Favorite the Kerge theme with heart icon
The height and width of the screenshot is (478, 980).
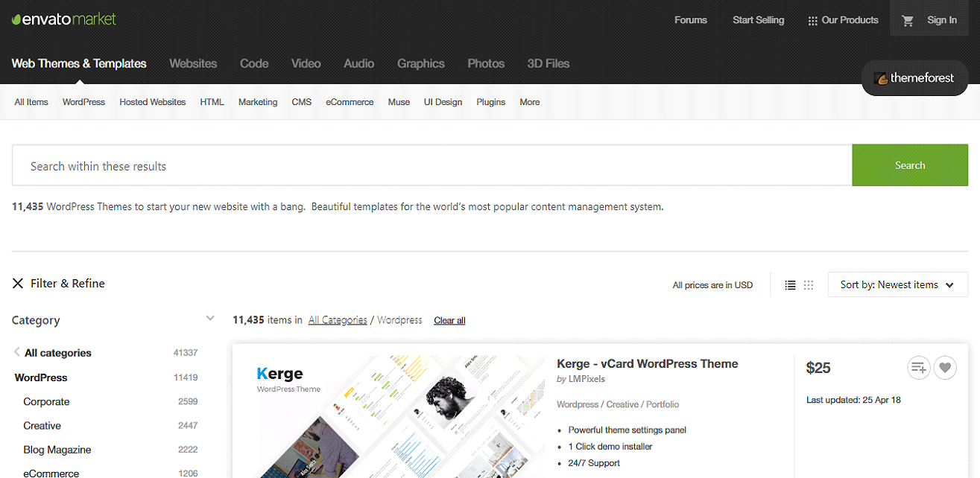tap(945, 367)
